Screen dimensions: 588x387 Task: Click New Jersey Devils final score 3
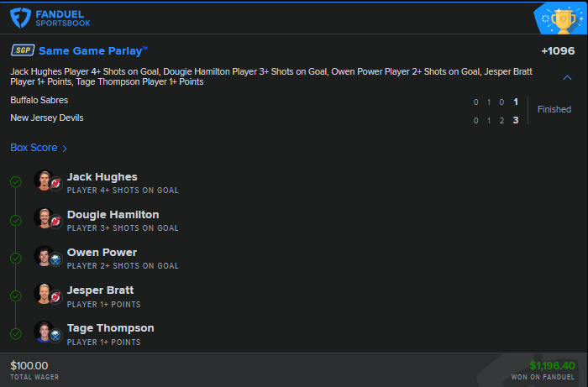pyautogui.click(x=516, y=120)
